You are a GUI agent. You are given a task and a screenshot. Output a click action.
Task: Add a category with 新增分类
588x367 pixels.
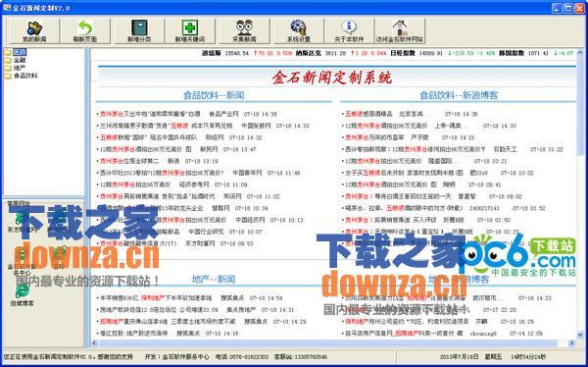139,30
